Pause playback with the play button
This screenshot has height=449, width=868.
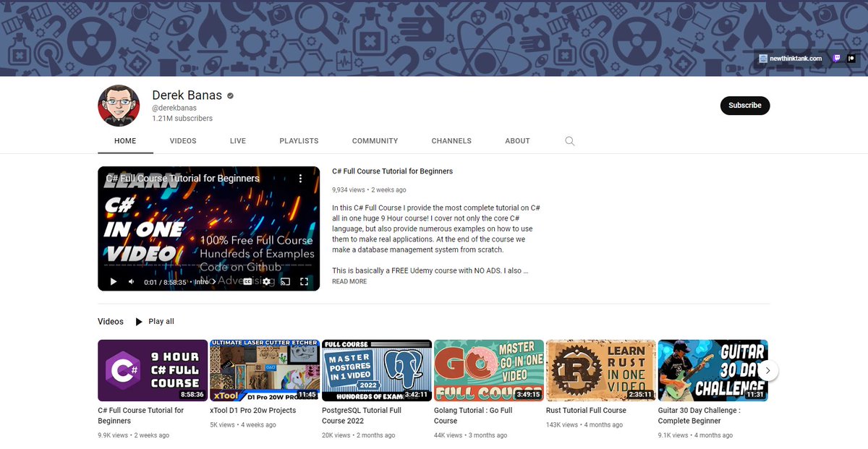point(114,281)
